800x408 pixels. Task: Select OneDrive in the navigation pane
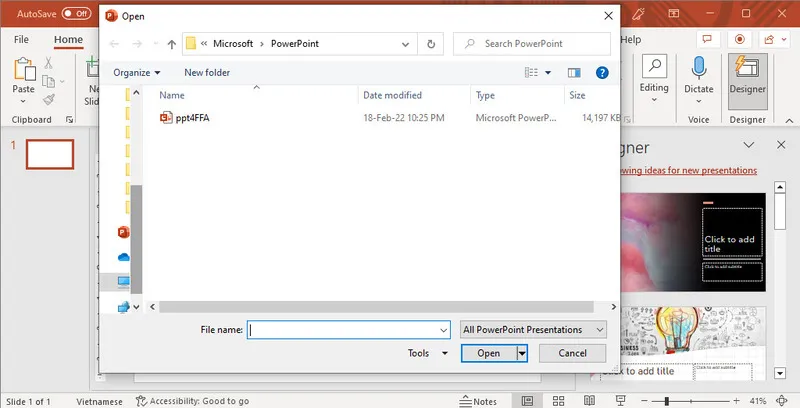[123, 258]
